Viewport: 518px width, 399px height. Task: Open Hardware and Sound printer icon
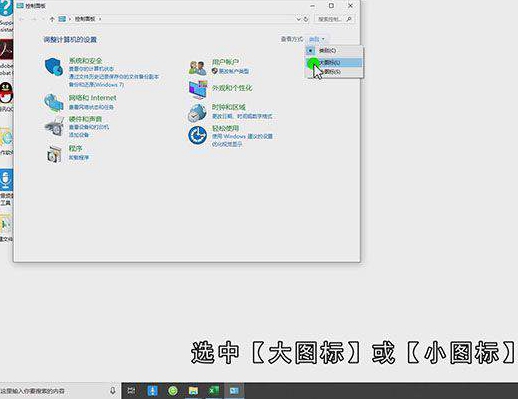[x=54, y=126]
